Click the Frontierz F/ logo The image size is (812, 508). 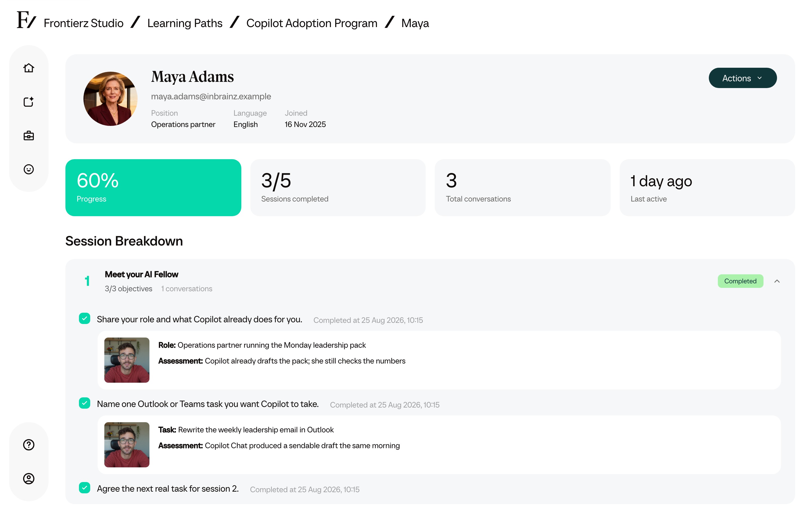26,20
